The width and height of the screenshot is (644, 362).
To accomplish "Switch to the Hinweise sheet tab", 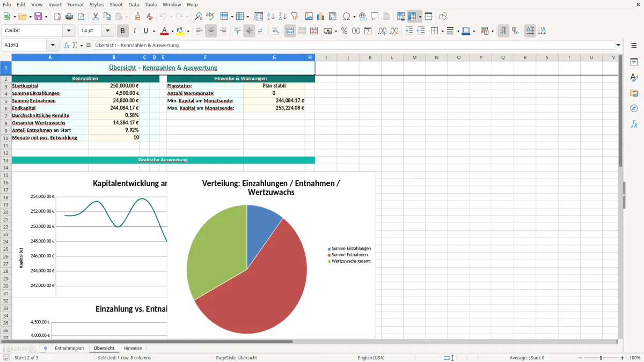I will click(133, 348).
